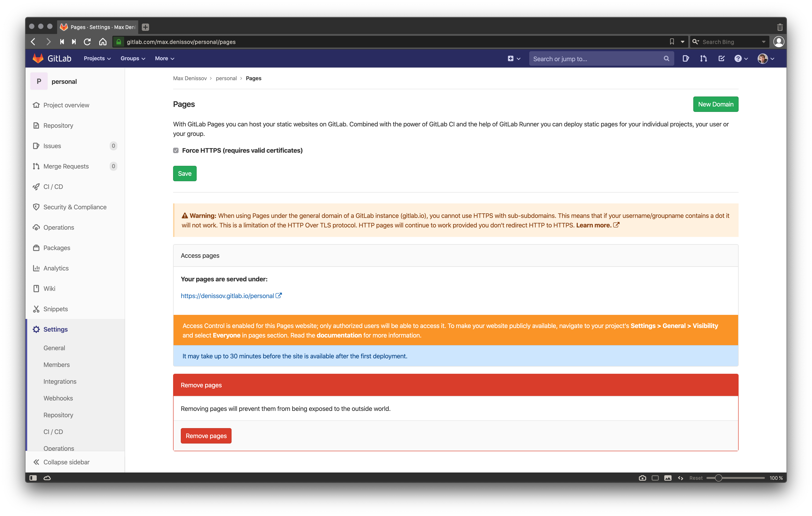Select Webhooks under Settings

tap(58, 398)
